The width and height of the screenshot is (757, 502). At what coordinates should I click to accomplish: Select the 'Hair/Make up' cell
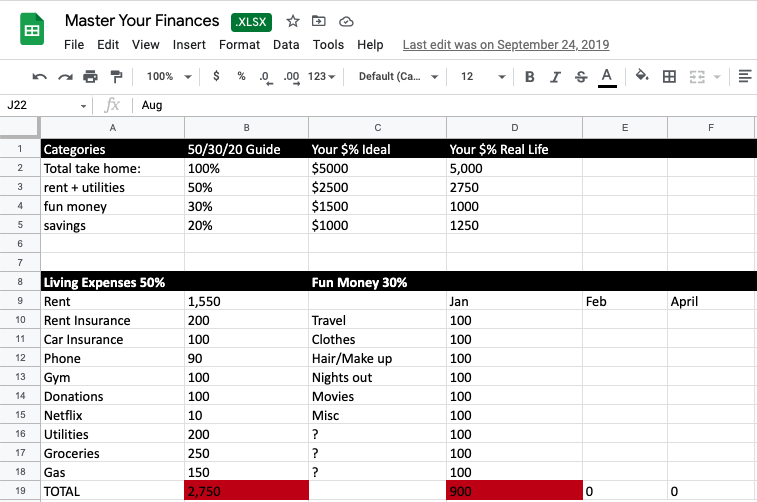[378, 358]
